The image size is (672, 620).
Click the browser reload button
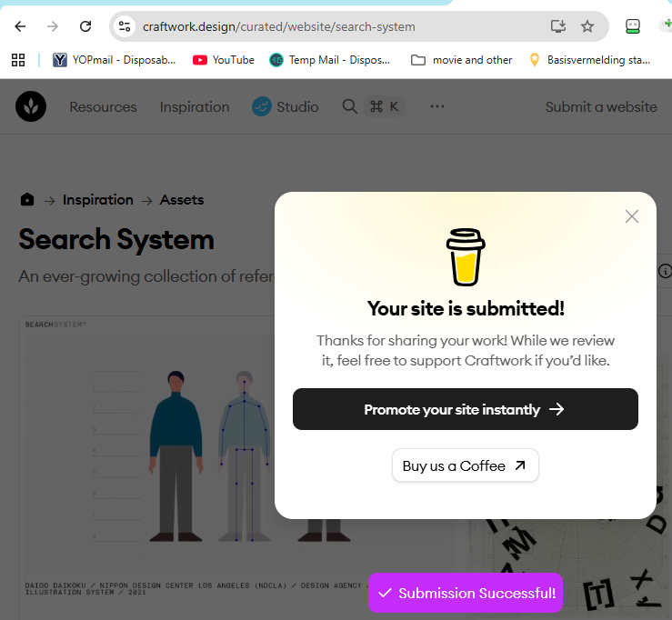point(85,26)
